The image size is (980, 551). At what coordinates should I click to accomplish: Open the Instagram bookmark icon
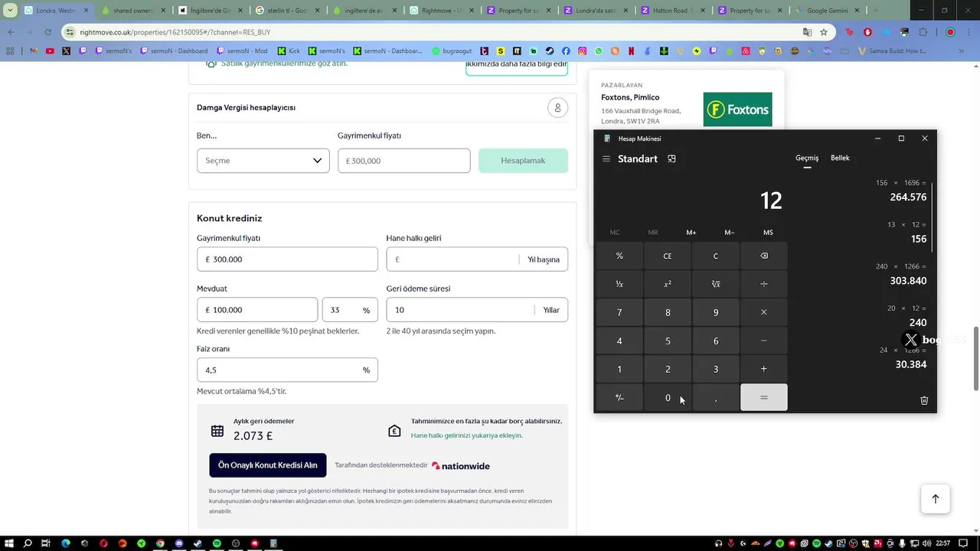point(582,51)
